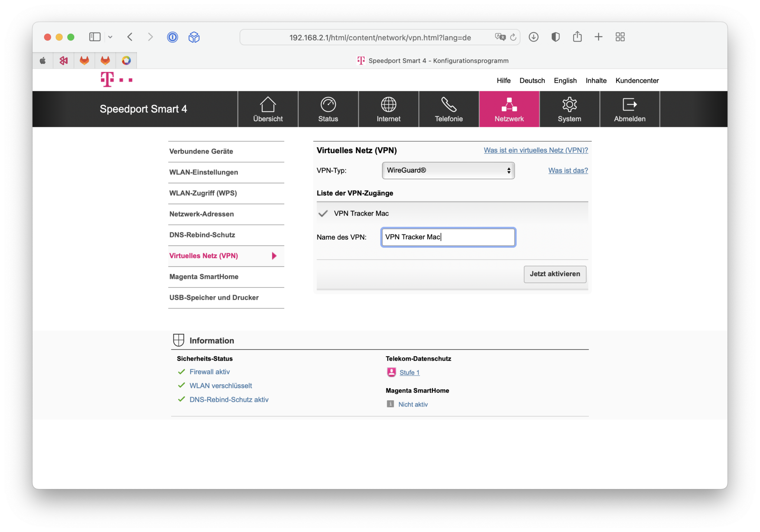Screen dimensions: 760x532
Task: Open the 'Was ist das?' help link
Action: click(x=568, y=171)
